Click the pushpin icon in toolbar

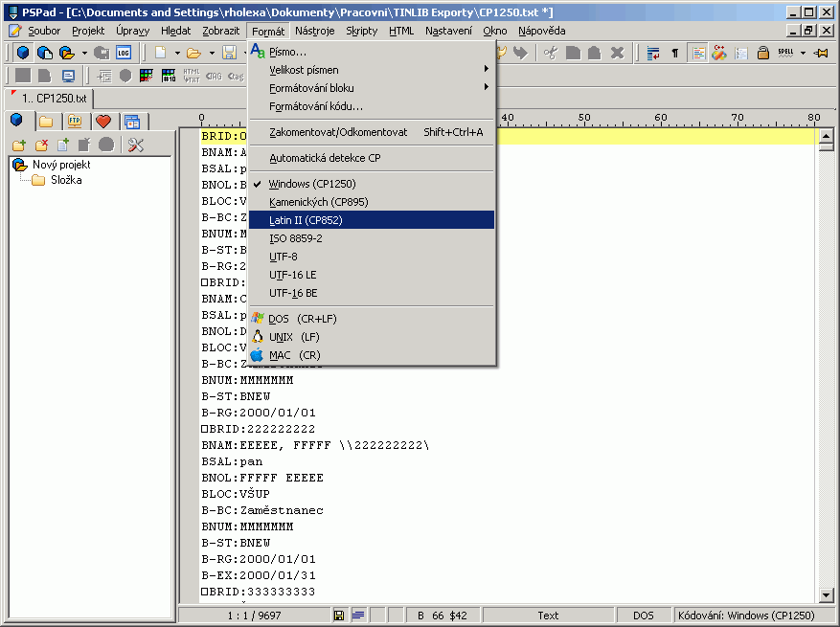821,53
